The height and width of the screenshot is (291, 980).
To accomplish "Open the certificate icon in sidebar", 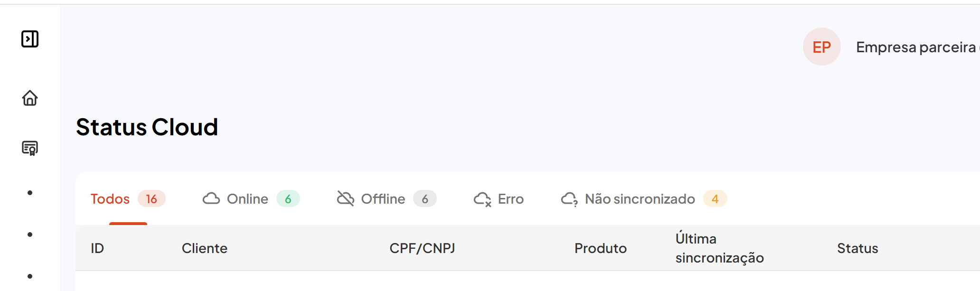I will pyautogui.click(x=30, y=148).
